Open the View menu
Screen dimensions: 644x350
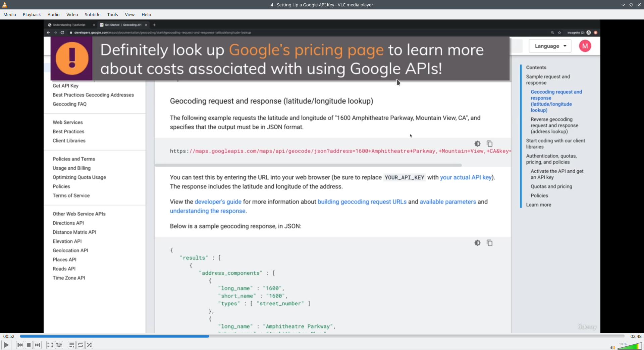click(x=130, y=14)
